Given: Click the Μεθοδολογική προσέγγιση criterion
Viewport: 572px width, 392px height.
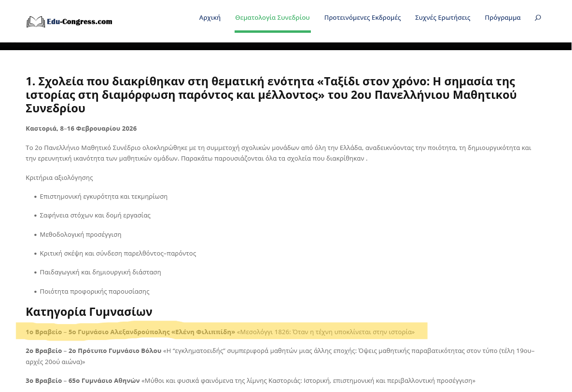Looking at the screenshot, I should click(81, 234).
